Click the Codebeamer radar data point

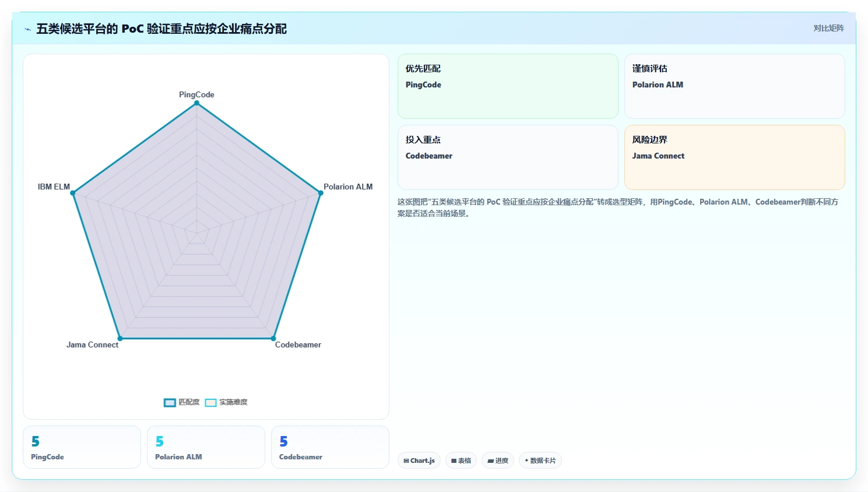click(x=273, y=338)
